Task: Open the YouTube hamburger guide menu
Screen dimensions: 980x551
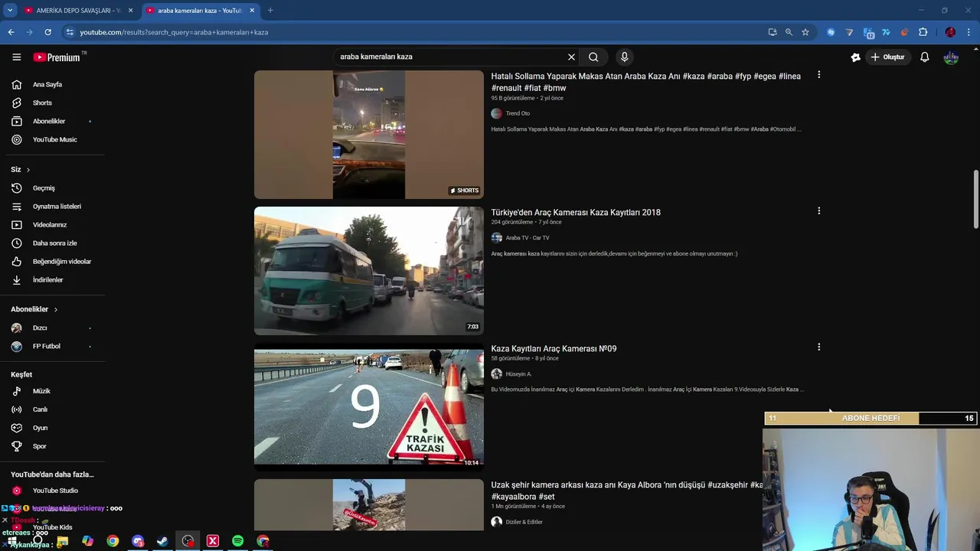Action: click(x=16, y=57)
